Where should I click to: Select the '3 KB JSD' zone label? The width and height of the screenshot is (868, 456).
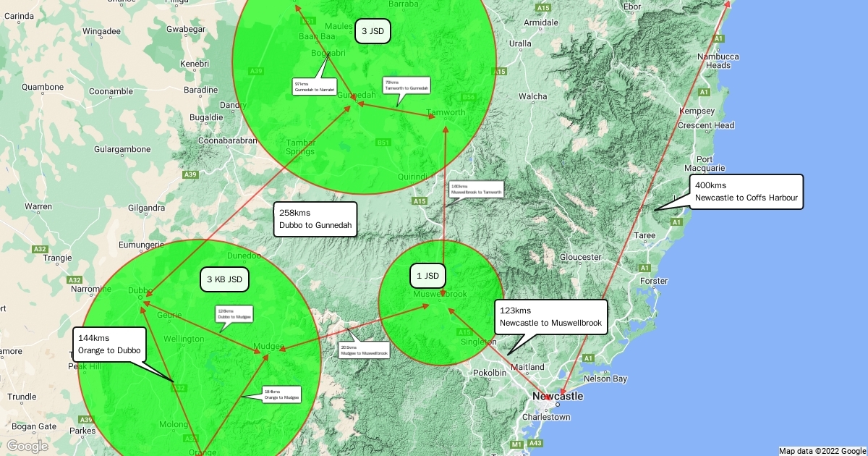(x=224, y=279)
